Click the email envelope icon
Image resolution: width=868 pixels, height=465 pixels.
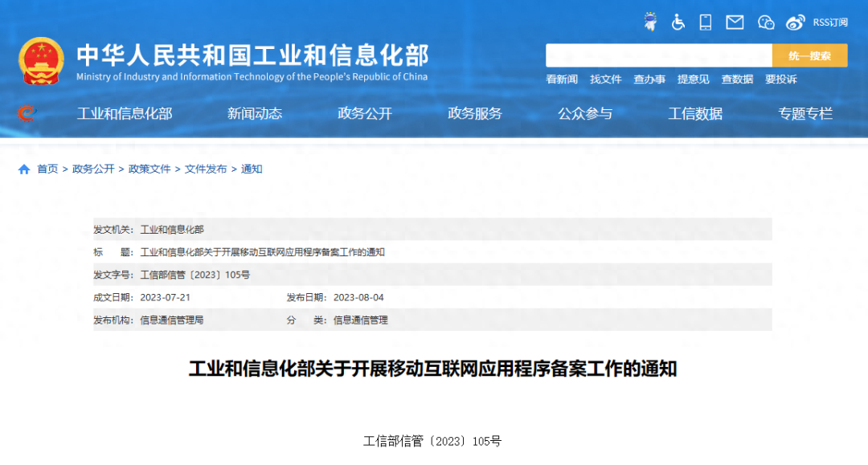point(735,22)
